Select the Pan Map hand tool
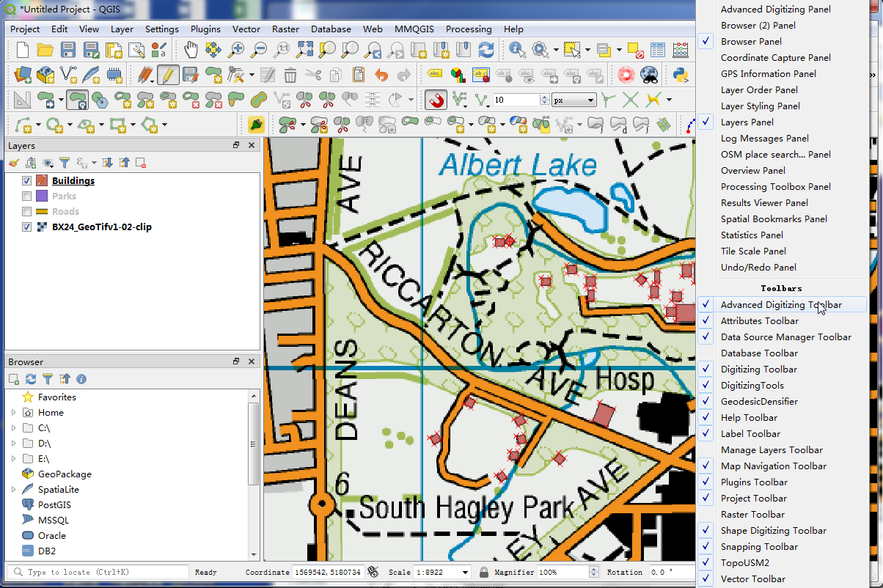The image size is (883, 588). [x=191, y=50]
